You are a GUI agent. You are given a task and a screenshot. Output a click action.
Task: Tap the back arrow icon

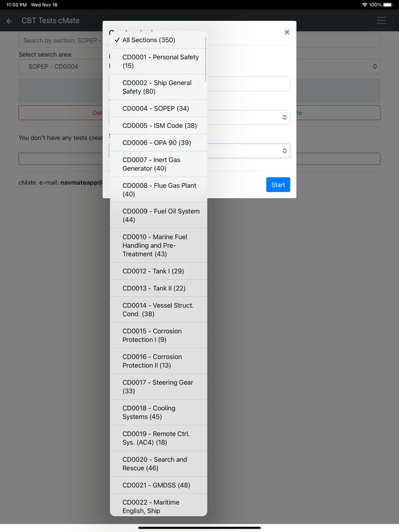click(9, 21)
